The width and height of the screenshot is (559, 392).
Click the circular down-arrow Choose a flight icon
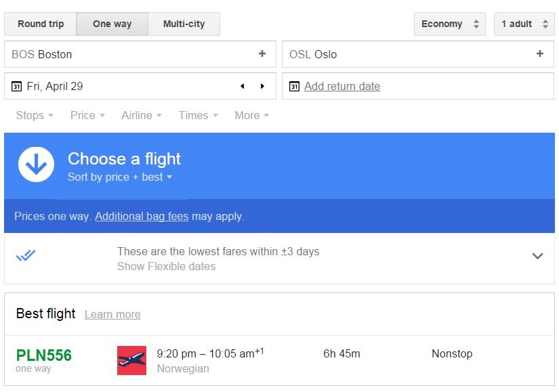36,165
